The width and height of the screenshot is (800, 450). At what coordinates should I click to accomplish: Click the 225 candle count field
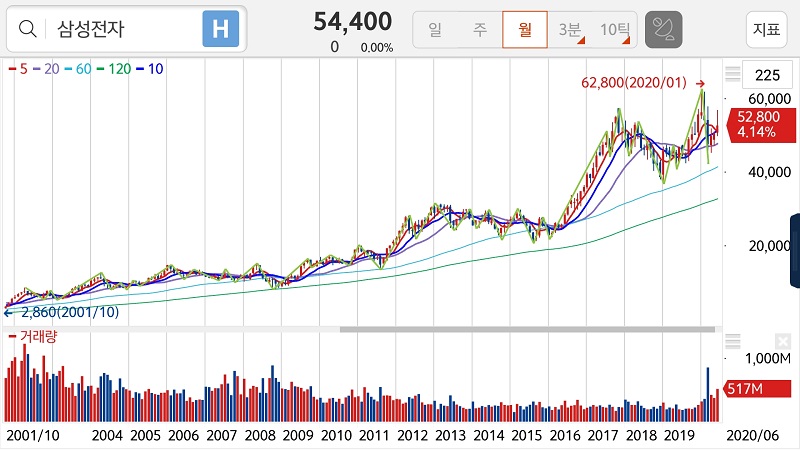coord(767,76)
